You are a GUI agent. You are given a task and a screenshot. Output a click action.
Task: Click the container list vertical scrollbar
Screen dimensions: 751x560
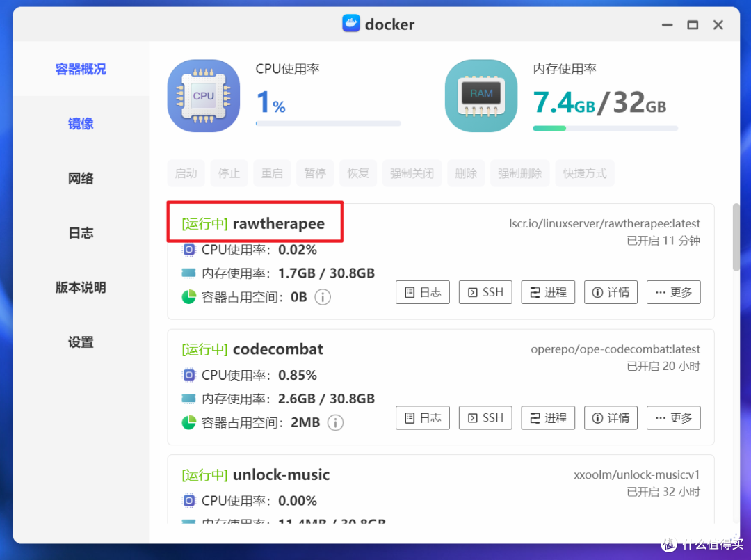[736, 238]
